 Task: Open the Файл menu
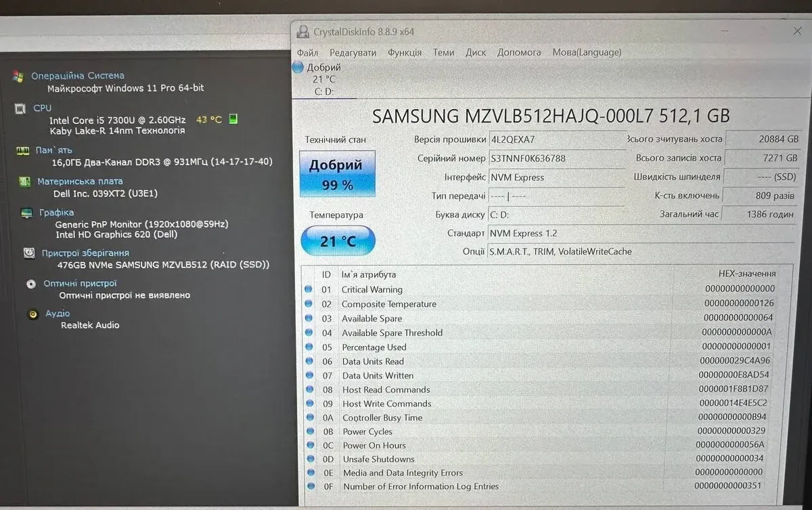[307, 52]
